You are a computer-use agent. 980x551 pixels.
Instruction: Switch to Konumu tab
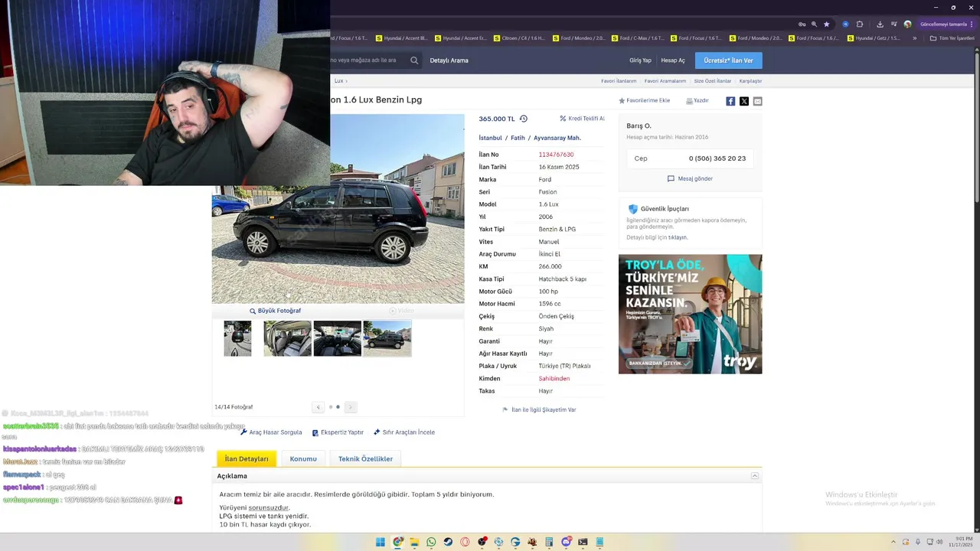(303, 458)
